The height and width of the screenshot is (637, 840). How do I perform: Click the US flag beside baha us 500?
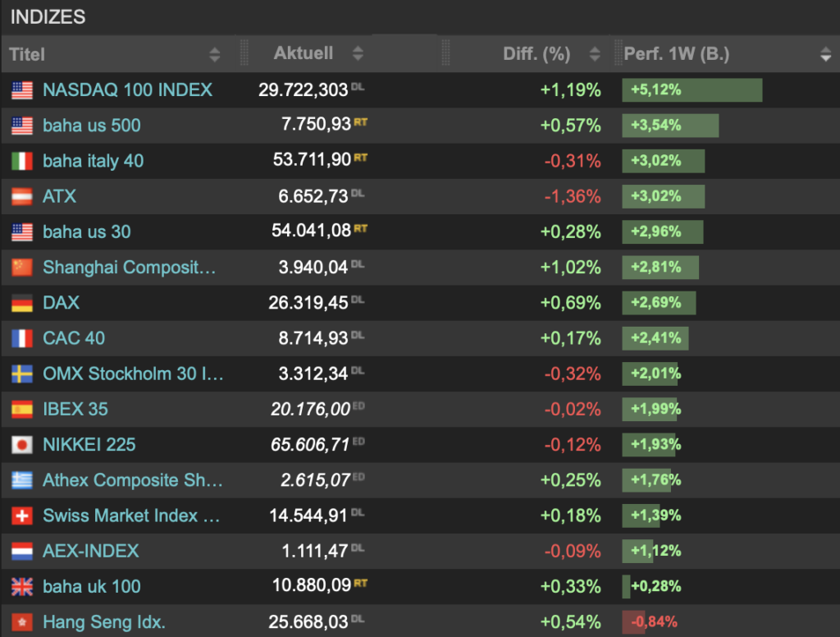22,126
